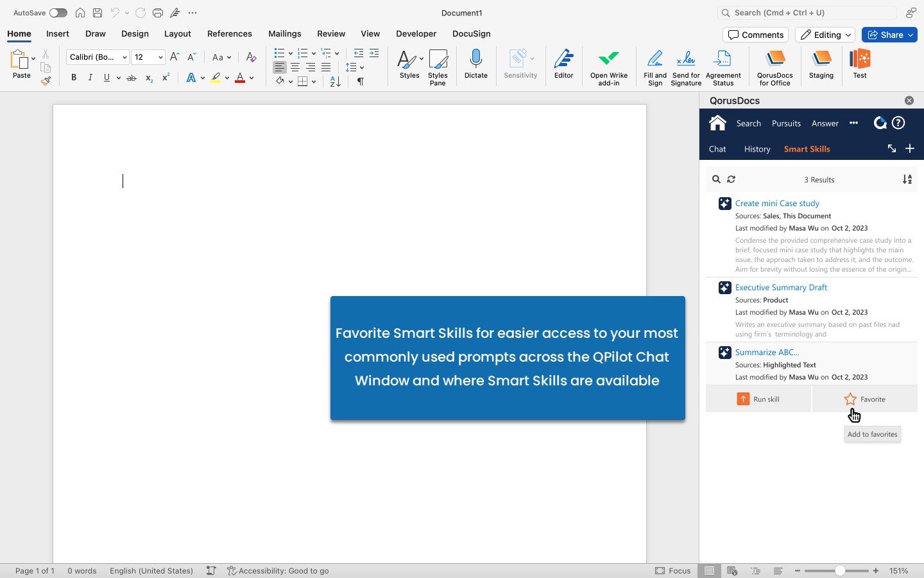Click the English (United States) language indicator
The width and height of the screenshot is (924, 578).
151,570
